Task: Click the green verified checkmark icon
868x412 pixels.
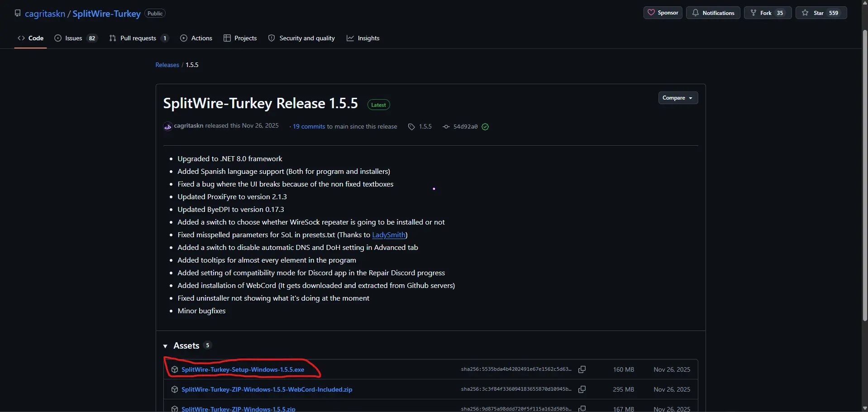Action: click(485, 127)
